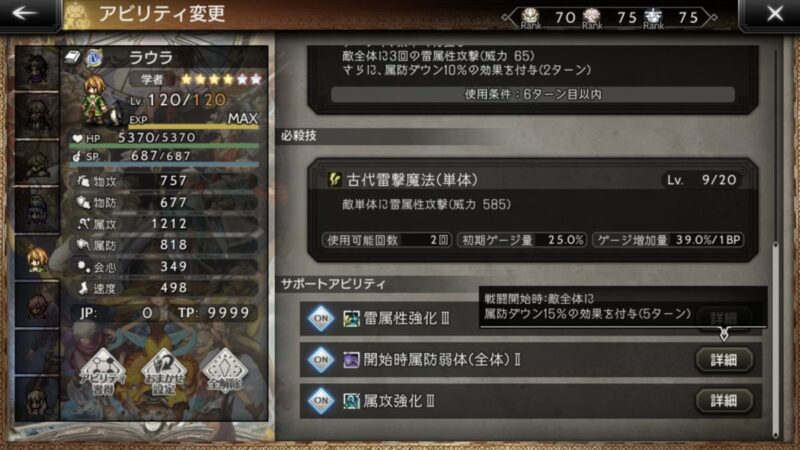Open the アビリティ習得 ability learn icon

[103, 373]
